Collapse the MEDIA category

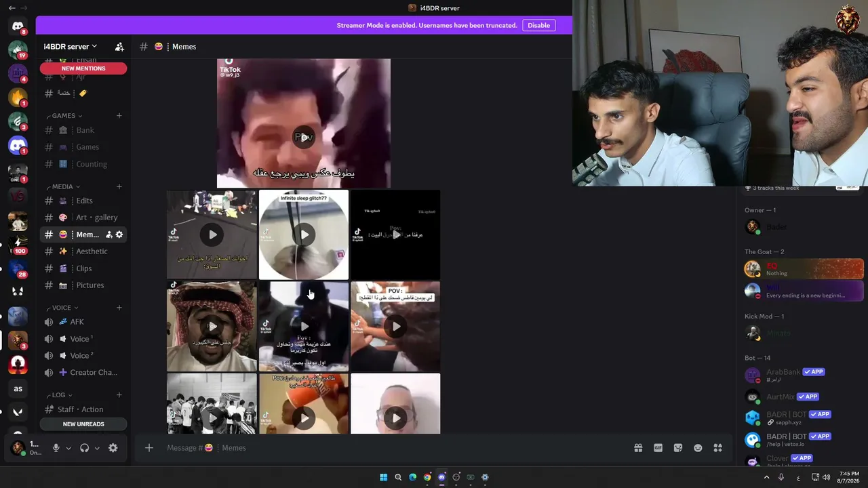[66, 186]
